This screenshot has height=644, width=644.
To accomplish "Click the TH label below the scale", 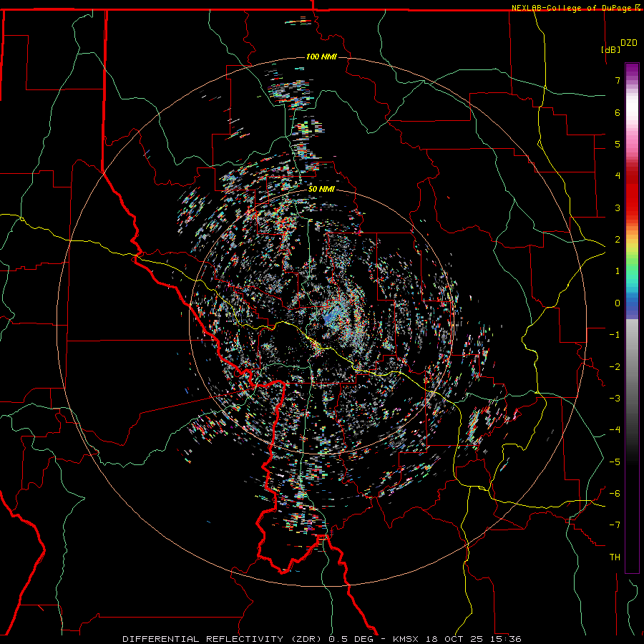I will [614, 557].
